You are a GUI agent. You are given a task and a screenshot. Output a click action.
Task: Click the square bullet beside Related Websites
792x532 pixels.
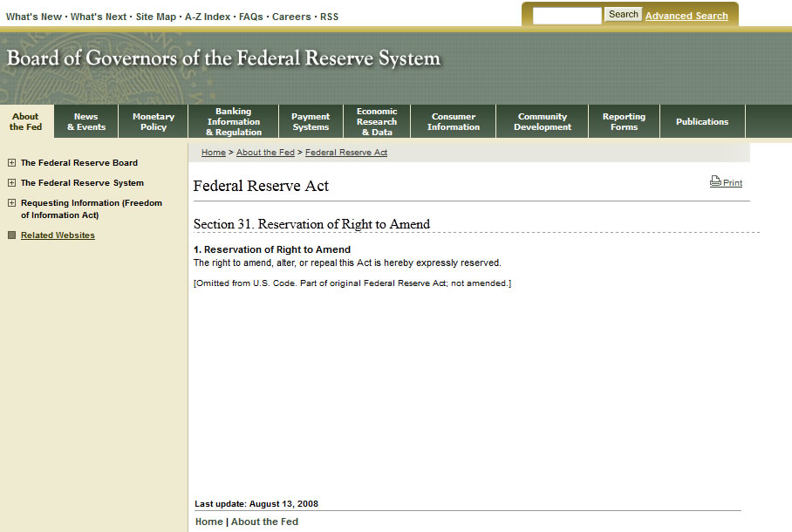click(x=11, y=235)
